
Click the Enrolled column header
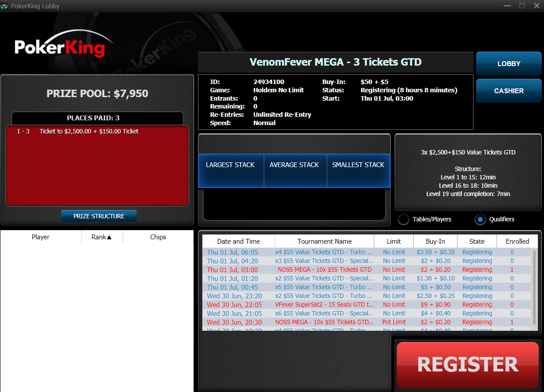[x=517, y=241]
